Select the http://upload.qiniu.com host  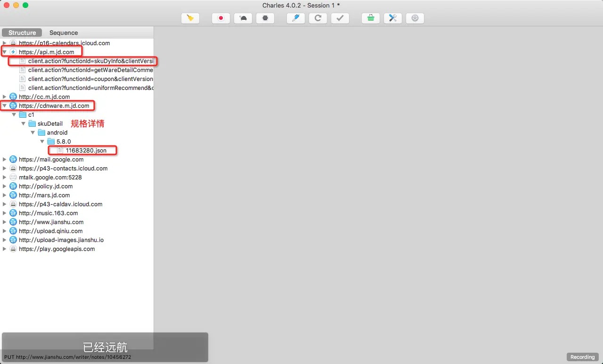50,231
